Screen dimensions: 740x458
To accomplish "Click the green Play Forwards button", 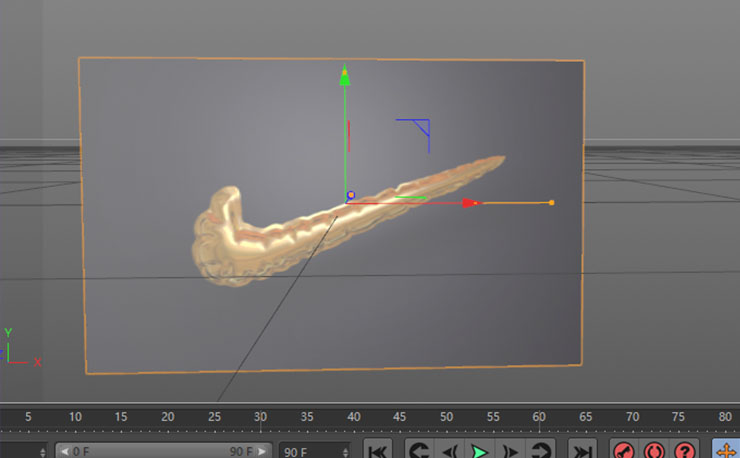I will click(479, 451).
